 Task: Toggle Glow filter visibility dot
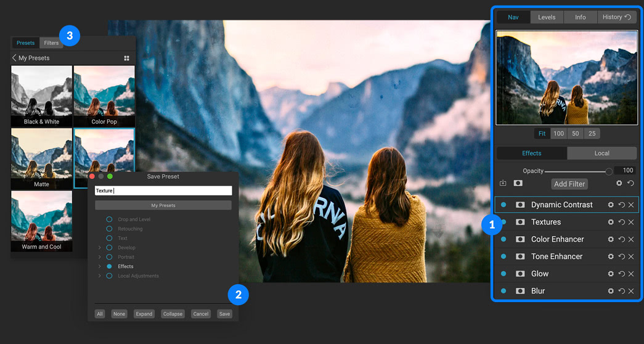coord(503,274)
